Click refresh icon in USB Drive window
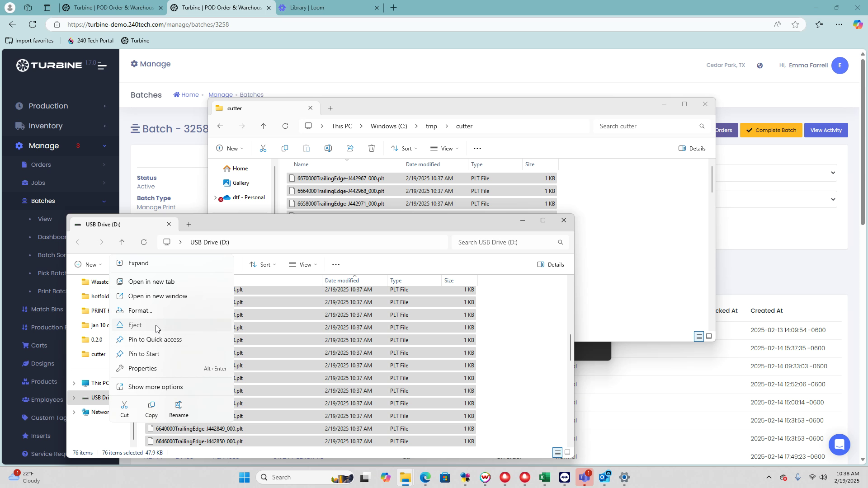Viewport: 868px width, 488px height. (144, 243)
